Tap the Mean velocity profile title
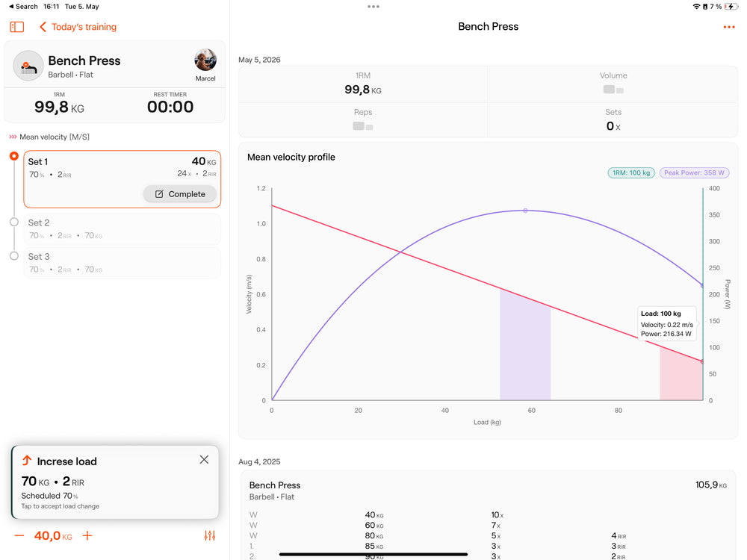The height and width of the screenshot is (560, 747). (291, 157)
